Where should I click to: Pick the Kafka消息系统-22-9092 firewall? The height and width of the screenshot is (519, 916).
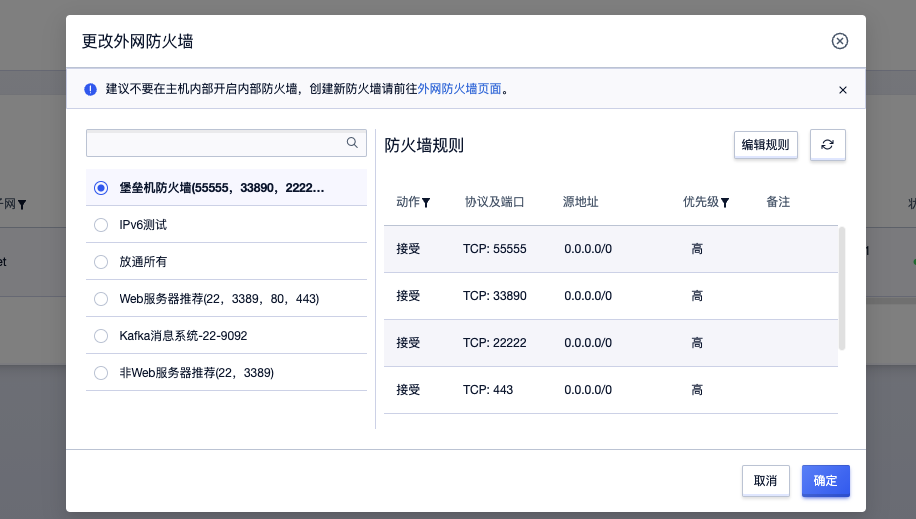point(101,336)
